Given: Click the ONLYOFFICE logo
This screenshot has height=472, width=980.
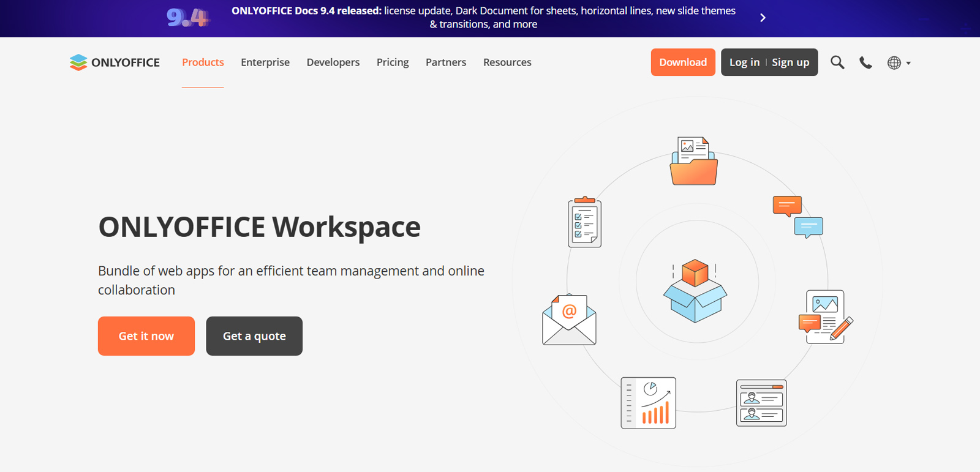Looking at the screenshot, I should pyautogui.click(x=115, y=62).
